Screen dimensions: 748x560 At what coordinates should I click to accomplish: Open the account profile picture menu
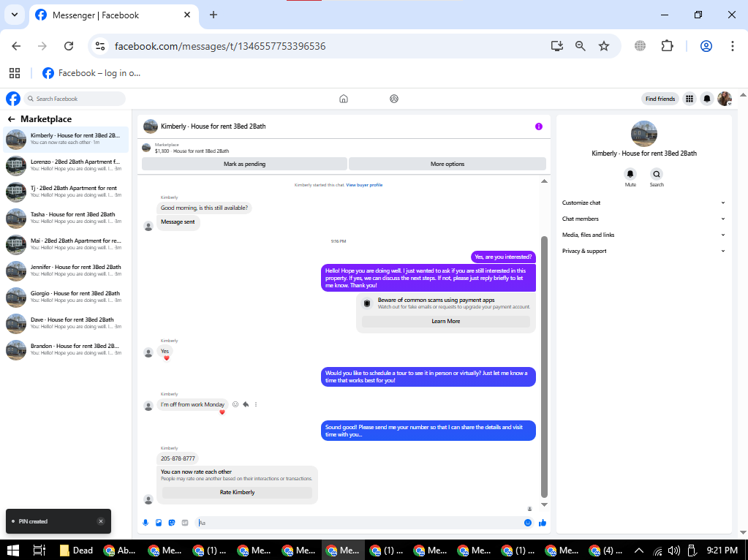click(725, 99)
